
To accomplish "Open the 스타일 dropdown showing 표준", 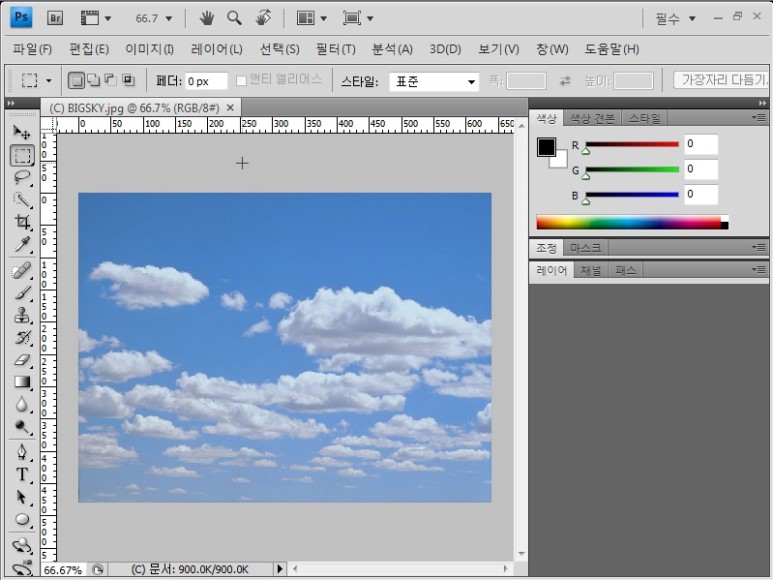I will point(434,81).
